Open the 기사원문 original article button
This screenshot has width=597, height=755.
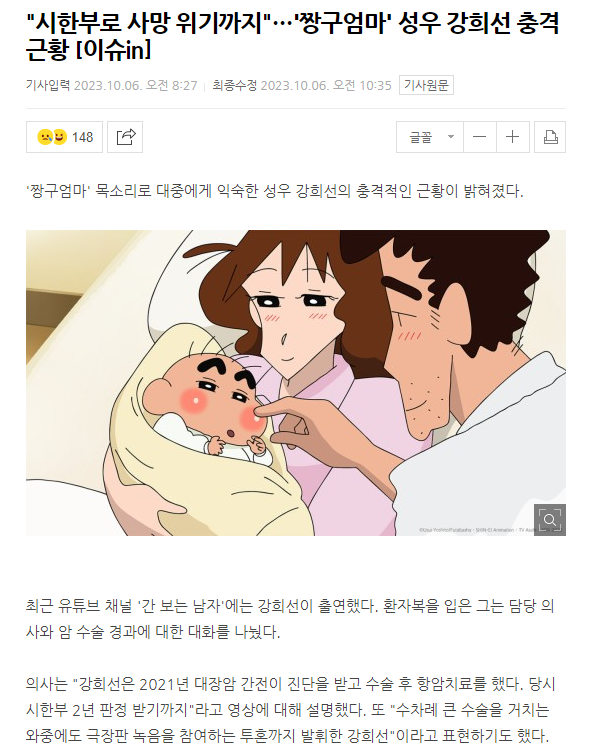click(x=426, y=85)
